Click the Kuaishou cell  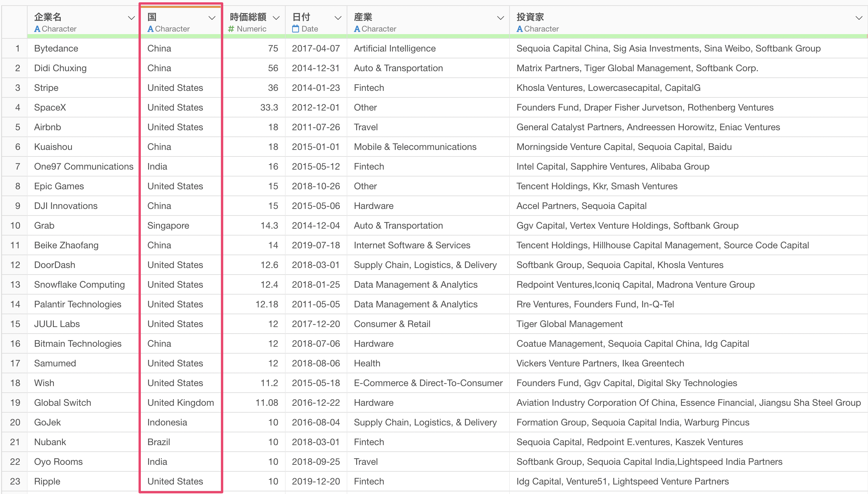click(83, 147)
